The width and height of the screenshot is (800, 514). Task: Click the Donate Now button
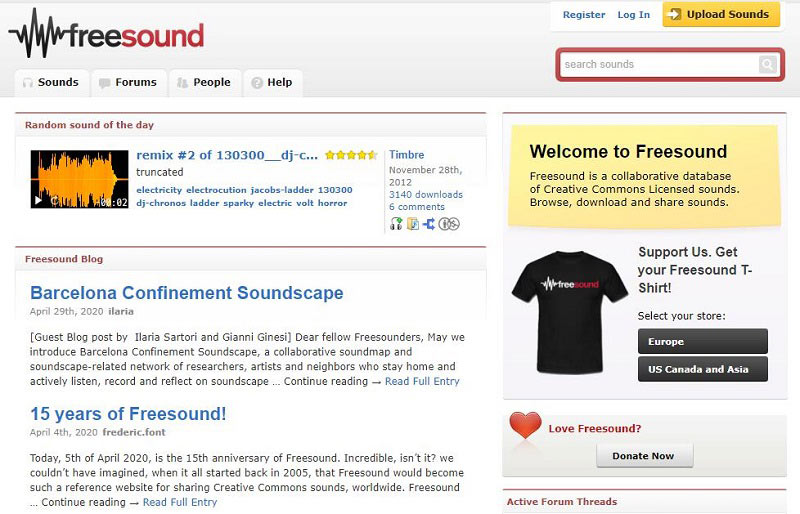click(644, 456)
